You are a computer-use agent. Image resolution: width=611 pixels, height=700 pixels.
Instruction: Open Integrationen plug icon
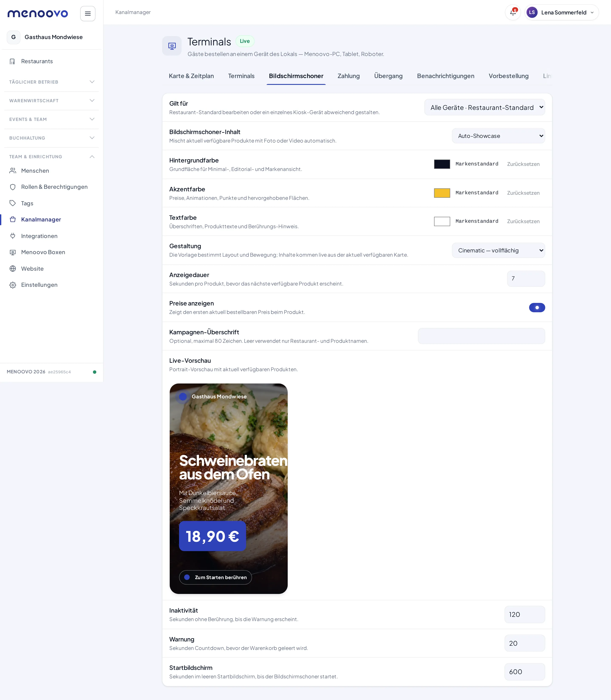tap(13, 236)
